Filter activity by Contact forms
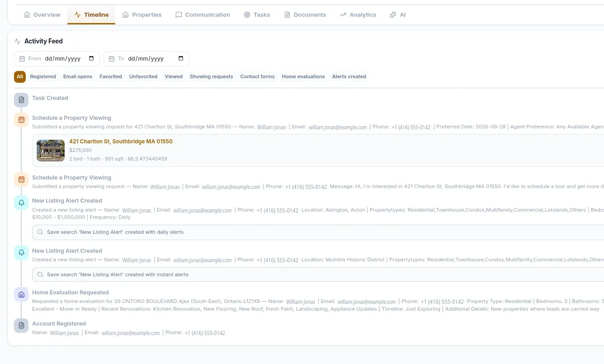Screen dimensions: 604x364 257,77
